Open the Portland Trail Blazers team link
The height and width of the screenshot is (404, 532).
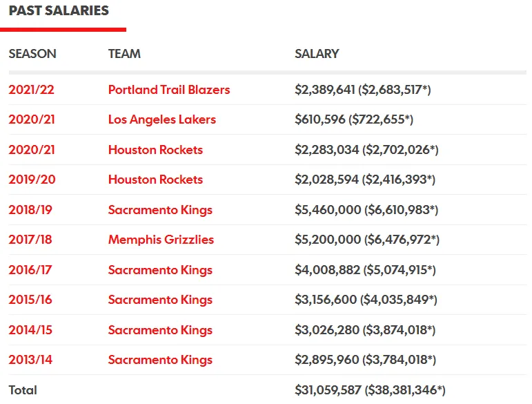(x=169, y=90)
